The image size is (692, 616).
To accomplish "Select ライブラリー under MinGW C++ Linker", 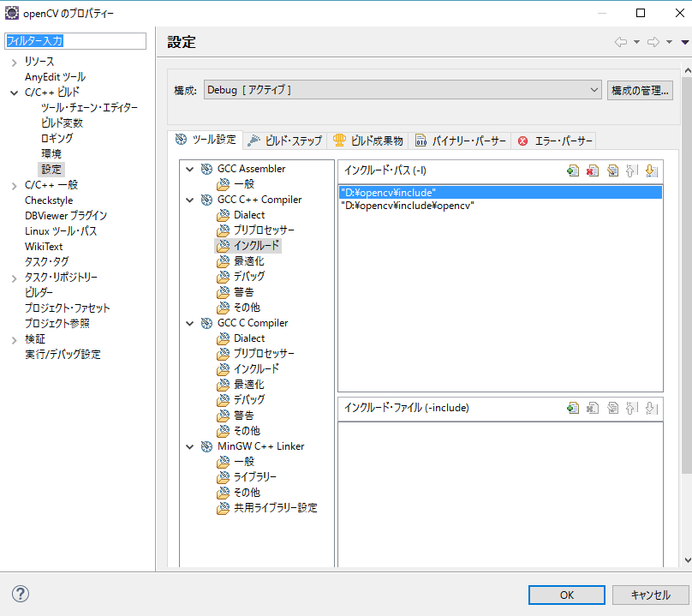I will (254, 477).
